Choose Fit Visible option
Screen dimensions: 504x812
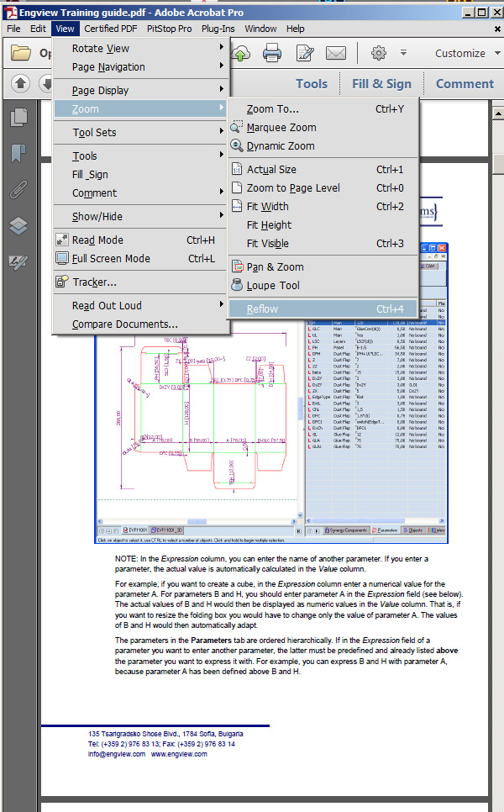pyautogui.click(x=323, y=244)
